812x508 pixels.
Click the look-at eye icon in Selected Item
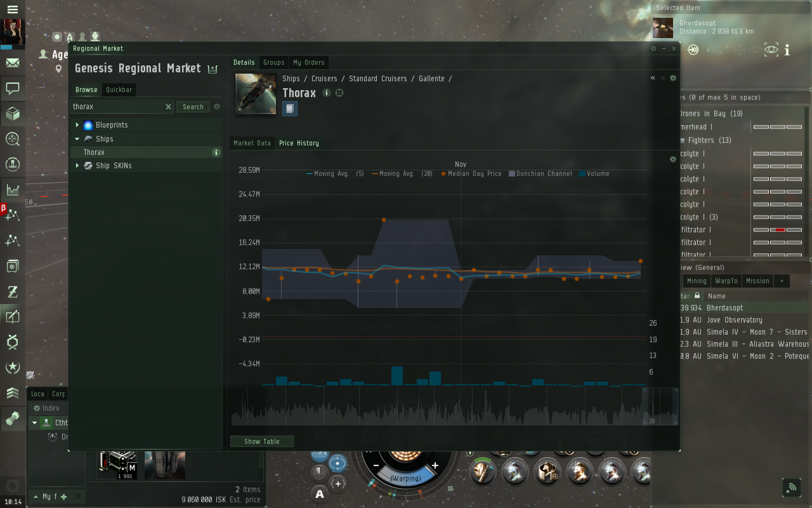point(771,50)
